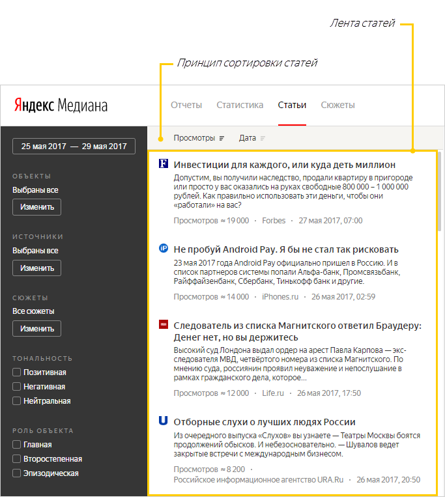
Task: Click Изменить under Объекты
Action: 36,207
